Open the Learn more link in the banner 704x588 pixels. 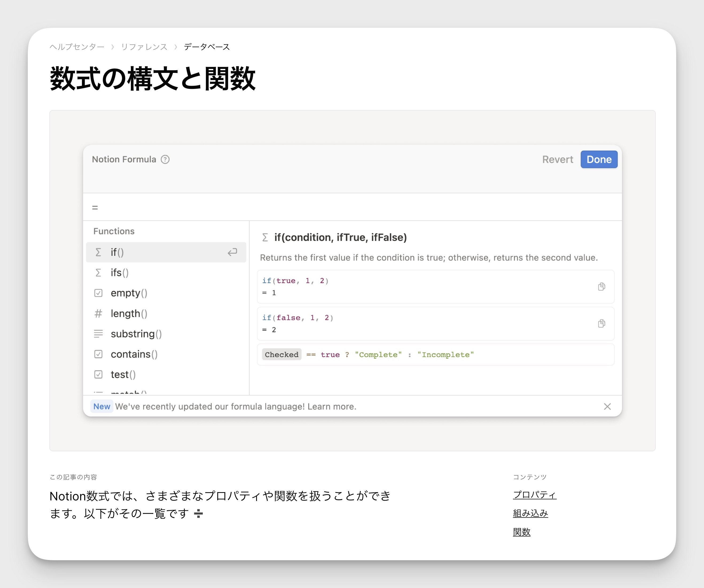331,406
